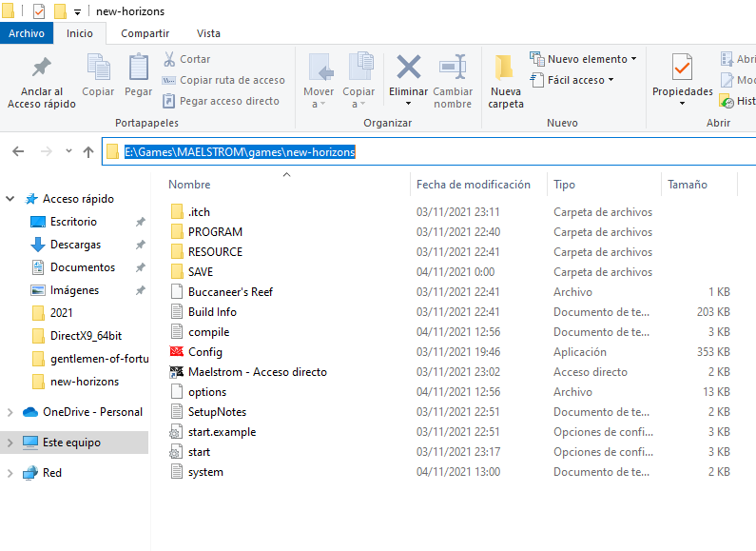Image resolution: width=756 pixels, height=551 pixels.
Task: Click the Cortar scissors icon
Action: click(169, 59)
